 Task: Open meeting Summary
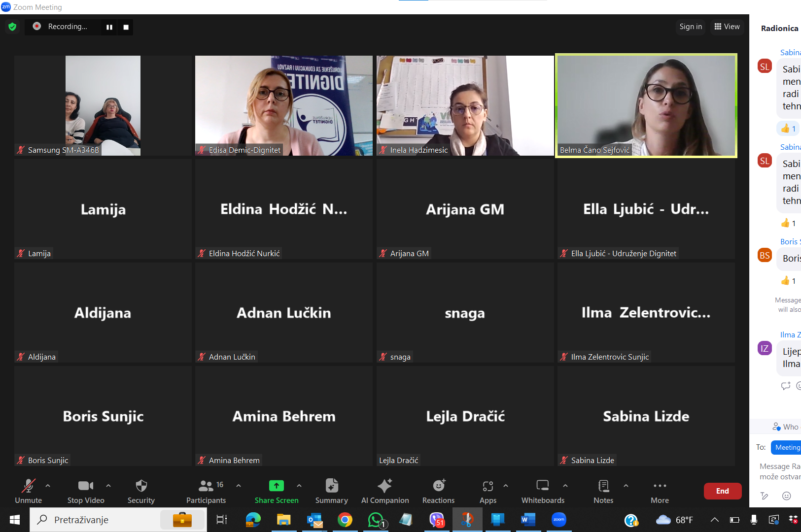point(332,491)
